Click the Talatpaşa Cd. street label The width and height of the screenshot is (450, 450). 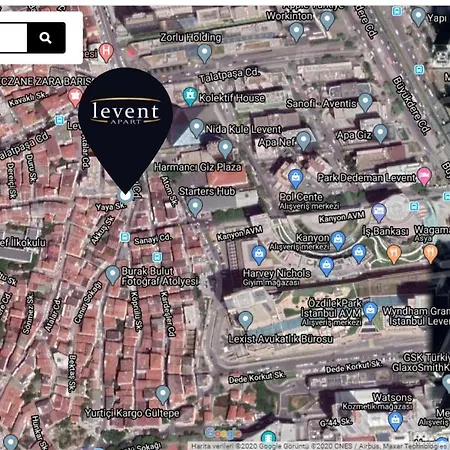(229, 75)
